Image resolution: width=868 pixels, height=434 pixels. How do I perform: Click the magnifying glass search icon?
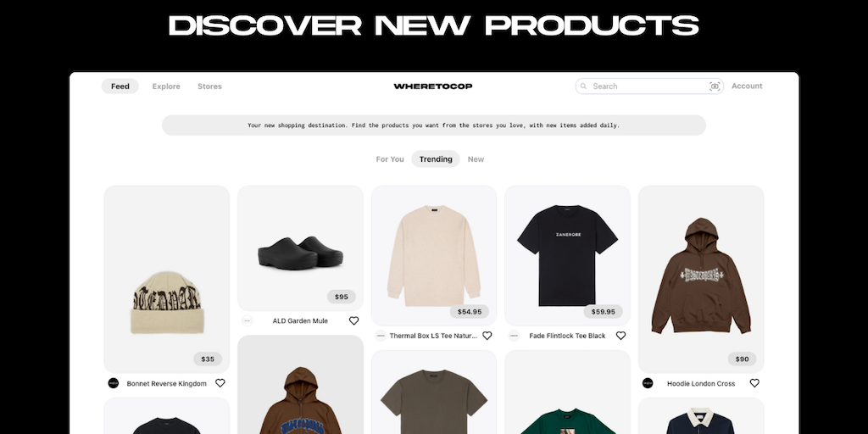[x=584, y=86]
